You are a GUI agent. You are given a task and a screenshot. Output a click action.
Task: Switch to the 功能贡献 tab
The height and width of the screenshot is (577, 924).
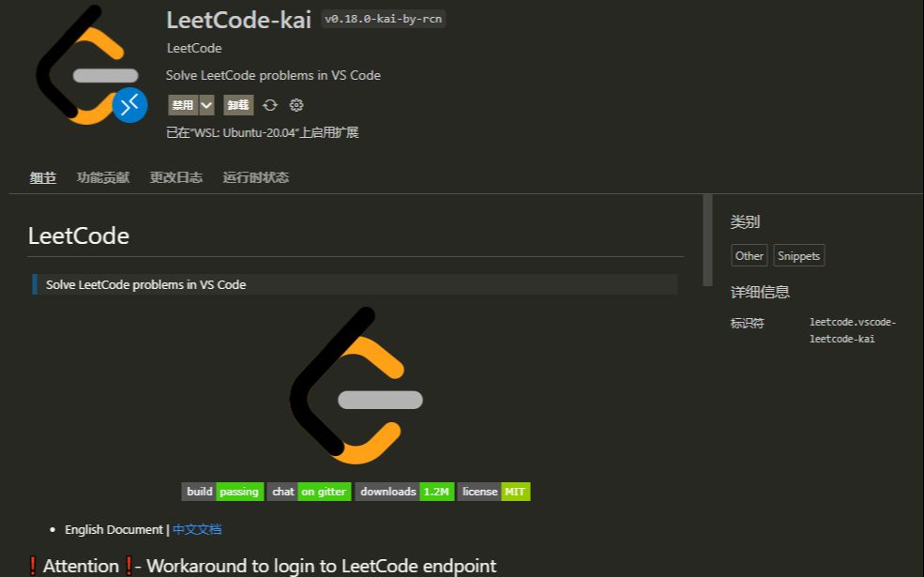pos(102,176)
